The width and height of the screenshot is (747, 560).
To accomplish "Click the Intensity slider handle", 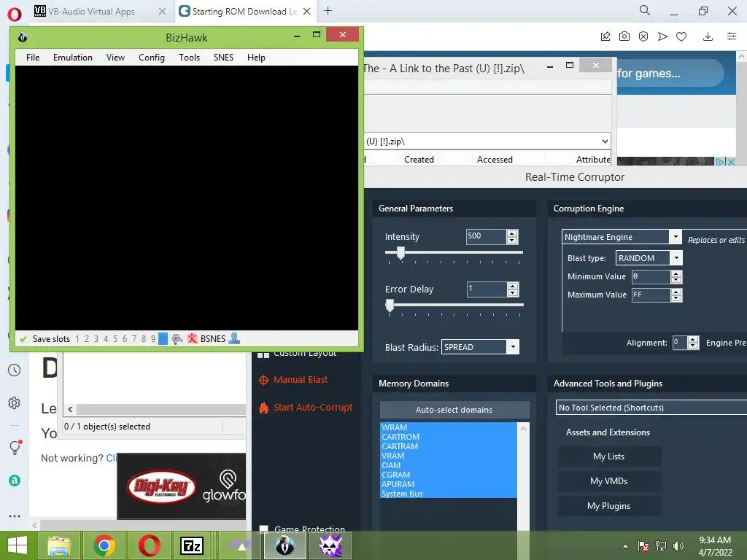I will tap(400, 253).
